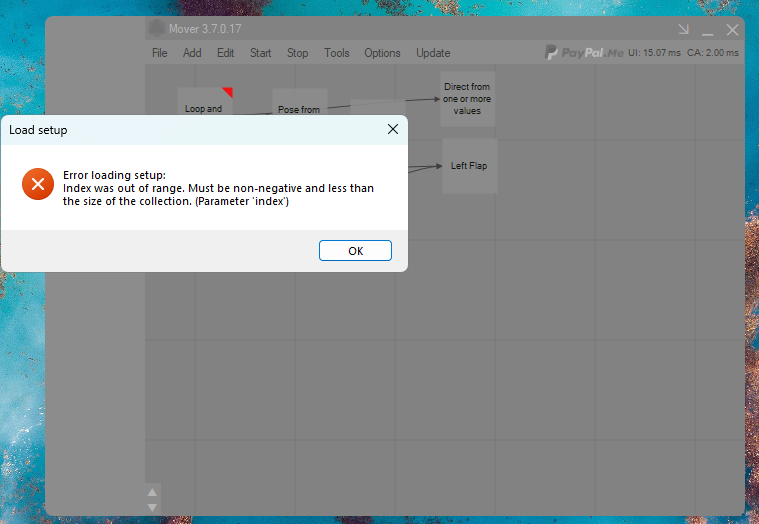Image resolution: width=759 pixels, height=524 pixels.
Task: Open the Options menu
Action: tap(382, 53)
